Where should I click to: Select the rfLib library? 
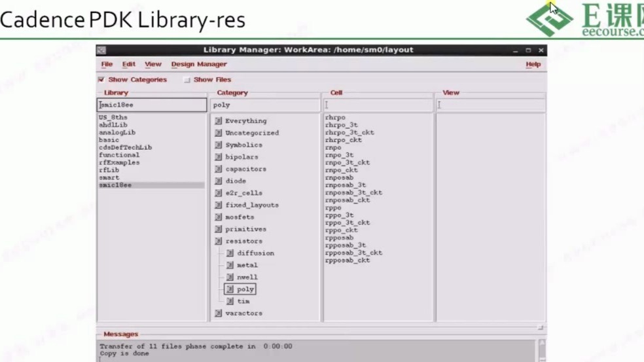click(x=109, y=170)
